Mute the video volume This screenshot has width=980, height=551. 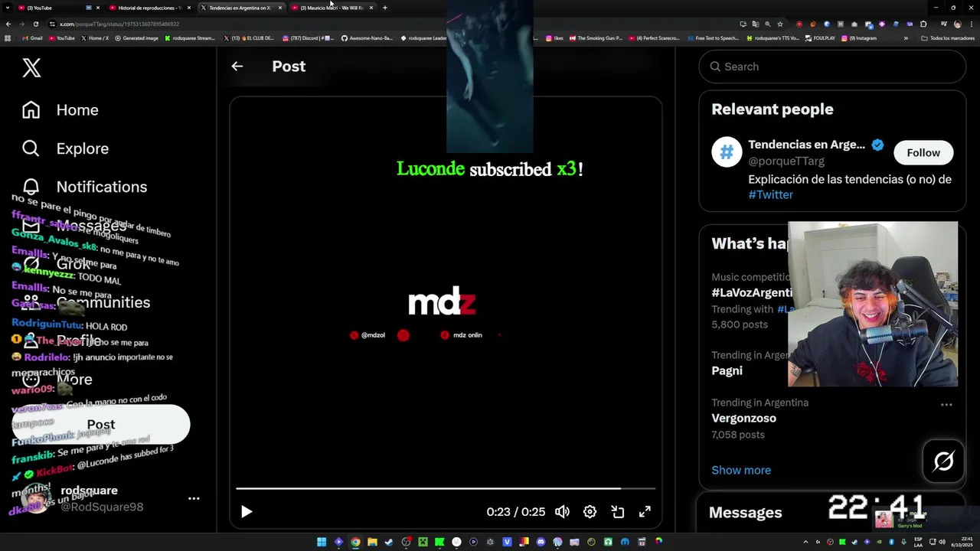[x=562, y=512]
